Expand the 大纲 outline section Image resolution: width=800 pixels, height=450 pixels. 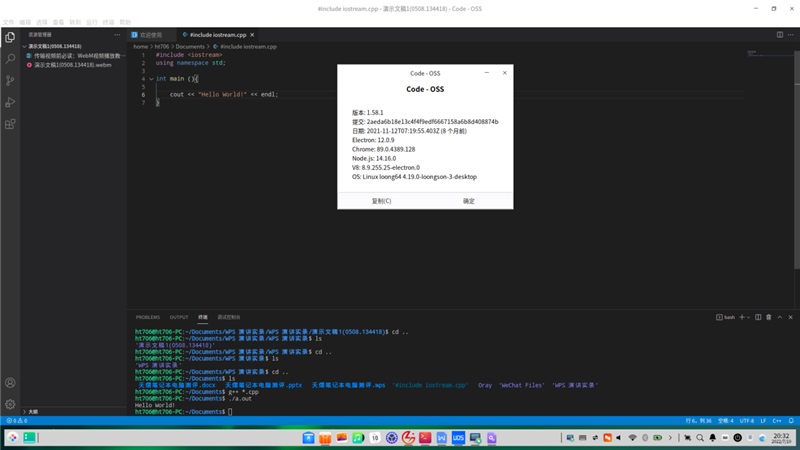click(x=25, y=411)
